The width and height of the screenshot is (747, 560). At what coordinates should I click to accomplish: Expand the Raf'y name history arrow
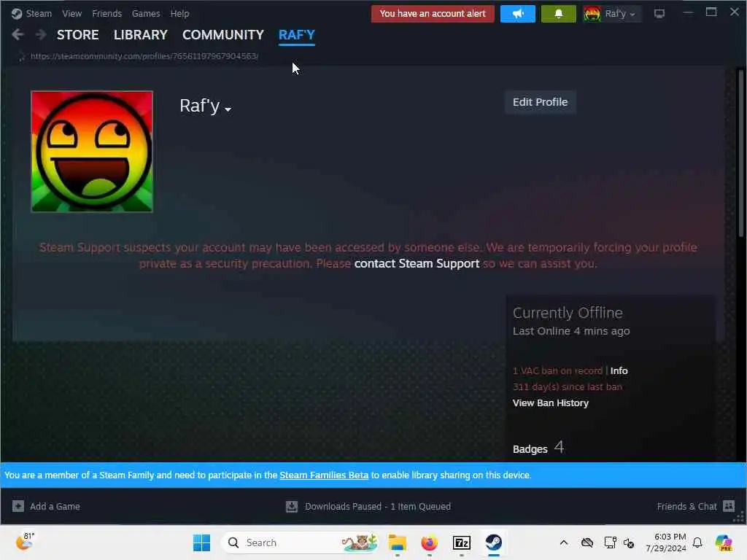(228, 109)
